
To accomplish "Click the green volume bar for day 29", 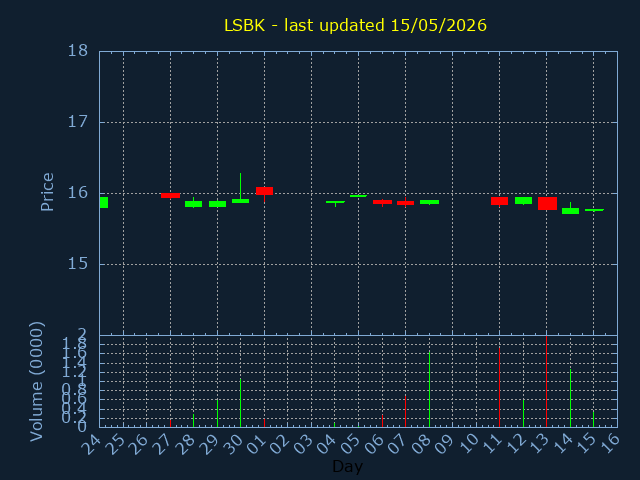I will (x=218, y=413).
